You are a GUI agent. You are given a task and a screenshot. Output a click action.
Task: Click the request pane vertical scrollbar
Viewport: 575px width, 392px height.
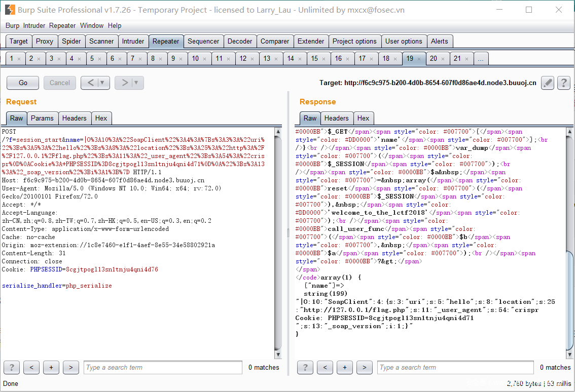pos(278,243)
